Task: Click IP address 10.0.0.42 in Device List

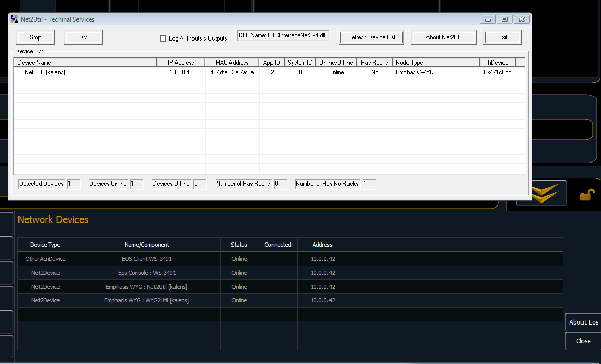Action: tap(181, 72)
